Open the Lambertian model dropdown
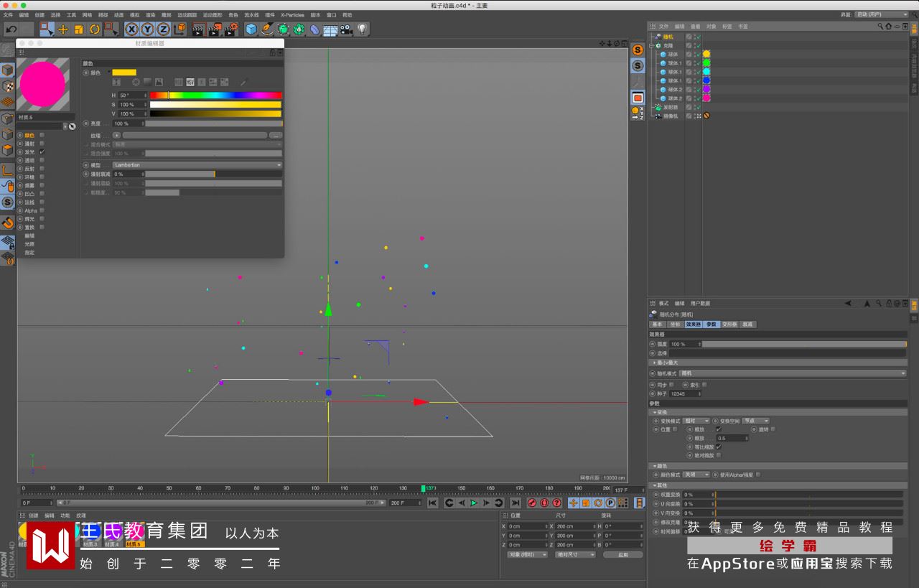The height and width of the screenshot is (588, 919). click(x=197, y=165)
